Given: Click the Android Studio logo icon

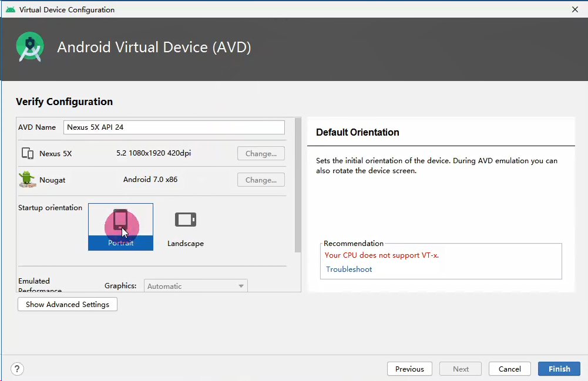Looking at the screenshot, I should click(30, 47).
